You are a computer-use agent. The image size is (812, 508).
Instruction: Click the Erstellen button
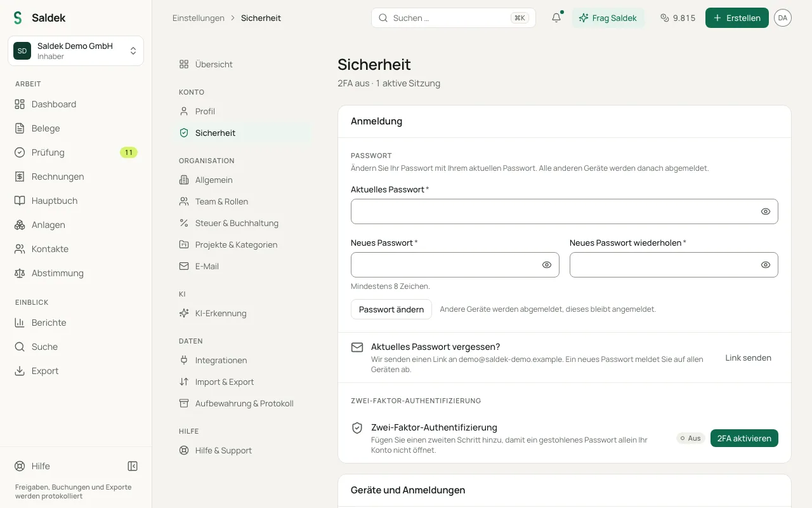pyautogui.click(x=737, y=18)
